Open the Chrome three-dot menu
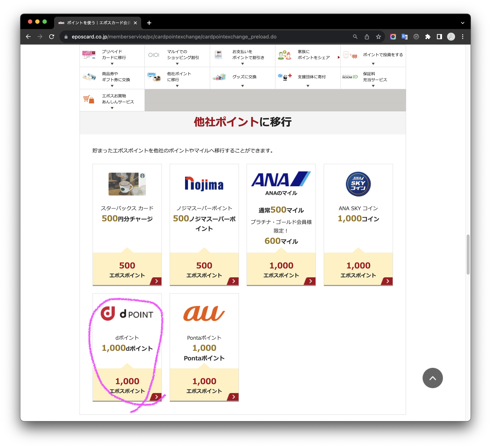The width and height of the screenshot is (491, 448). coord(463,37)
